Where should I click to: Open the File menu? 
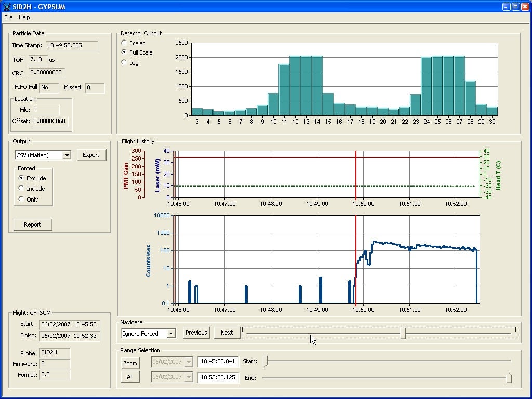8,17
